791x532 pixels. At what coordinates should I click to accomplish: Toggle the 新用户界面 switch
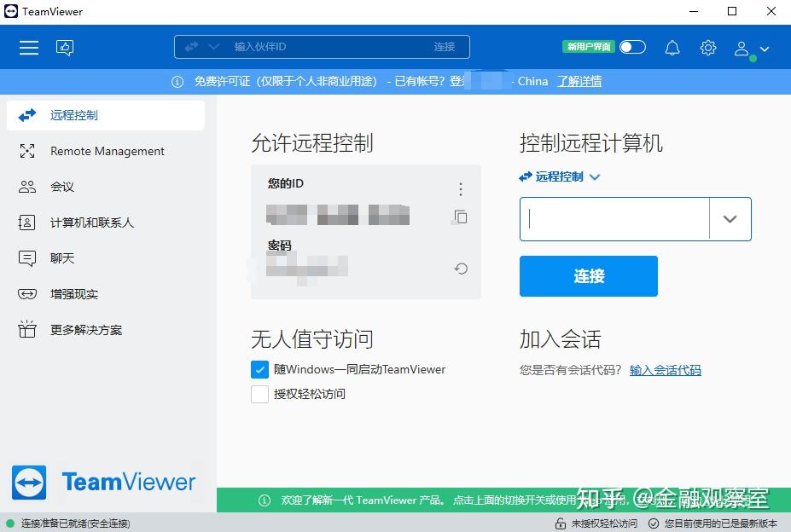[x=631, y=48]
